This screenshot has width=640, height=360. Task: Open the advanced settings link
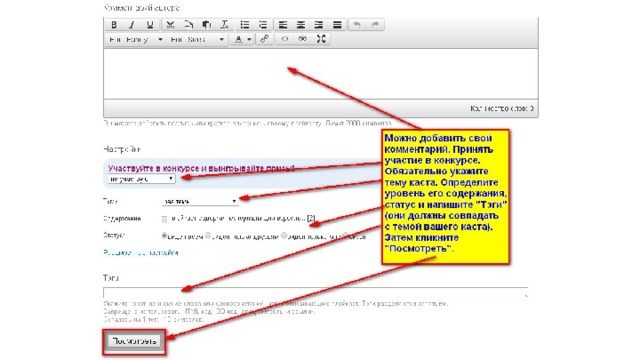click(141, 253)
